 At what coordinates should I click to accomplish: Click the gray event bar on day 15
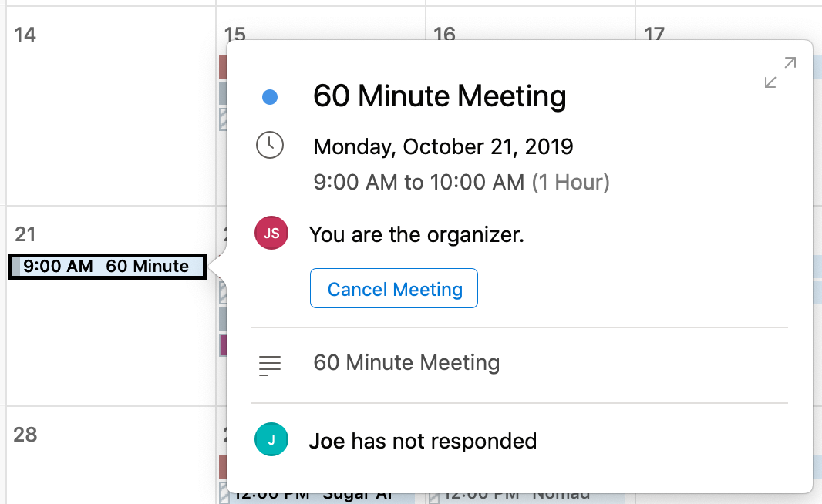click(x=224, y=94)
